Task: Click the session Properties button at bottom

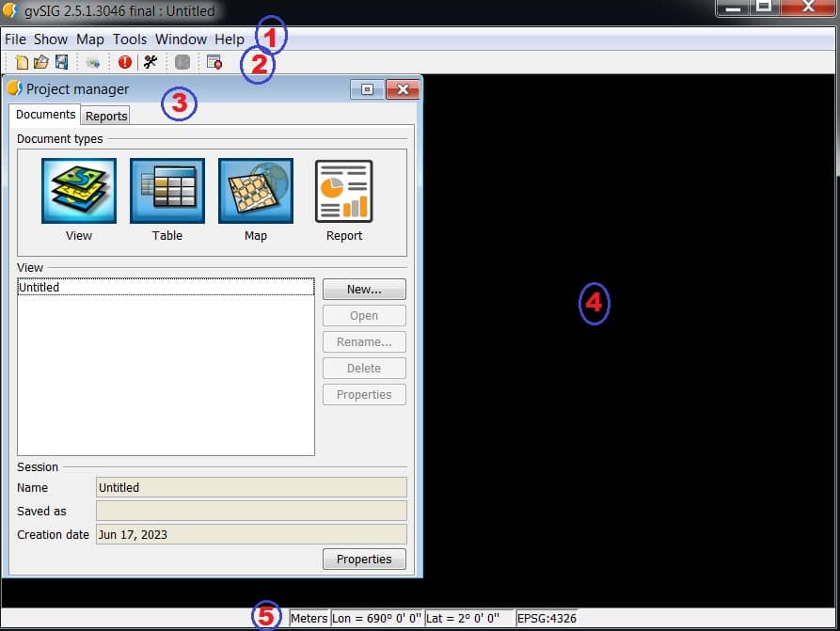Action: tap(364, 559)
